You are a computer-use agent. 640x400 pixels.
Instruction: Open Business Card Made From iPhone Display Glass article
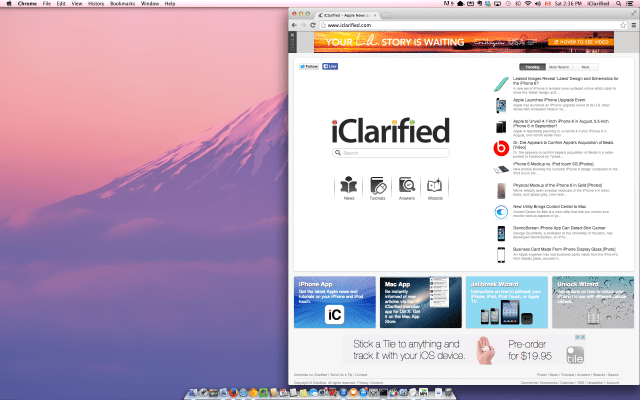point(564,249)
